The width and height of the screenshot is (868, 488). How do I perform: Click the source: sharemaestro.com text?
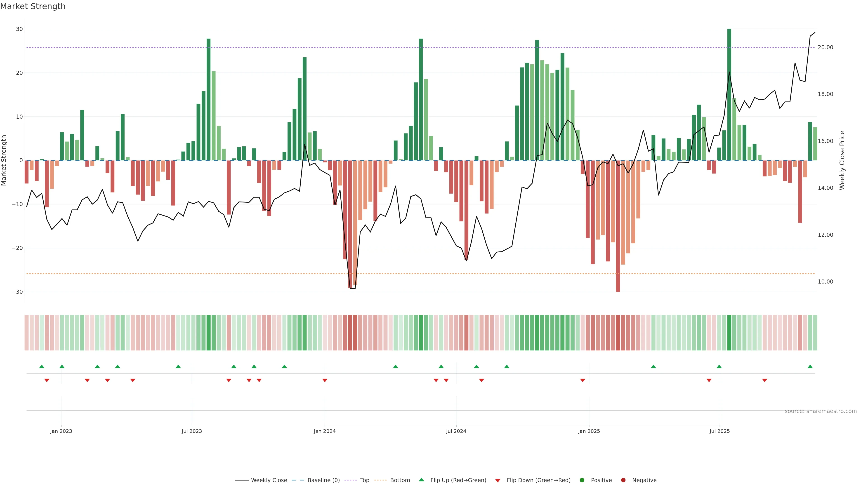pos(821,411)
